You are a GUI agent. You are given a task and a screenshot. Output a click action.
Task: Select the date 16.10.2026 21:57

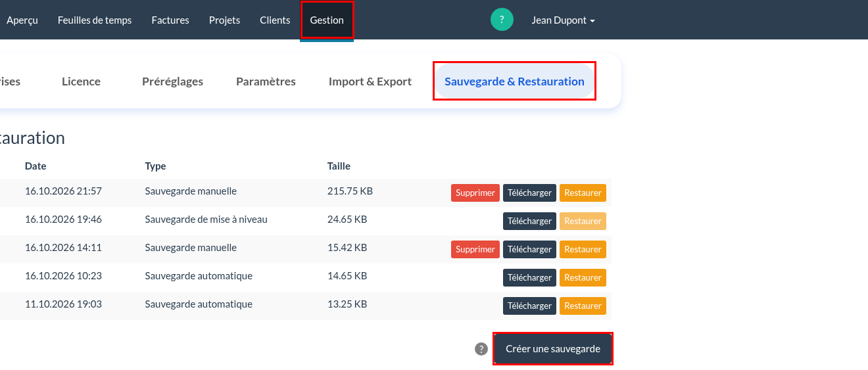click(x=63, y=191)
